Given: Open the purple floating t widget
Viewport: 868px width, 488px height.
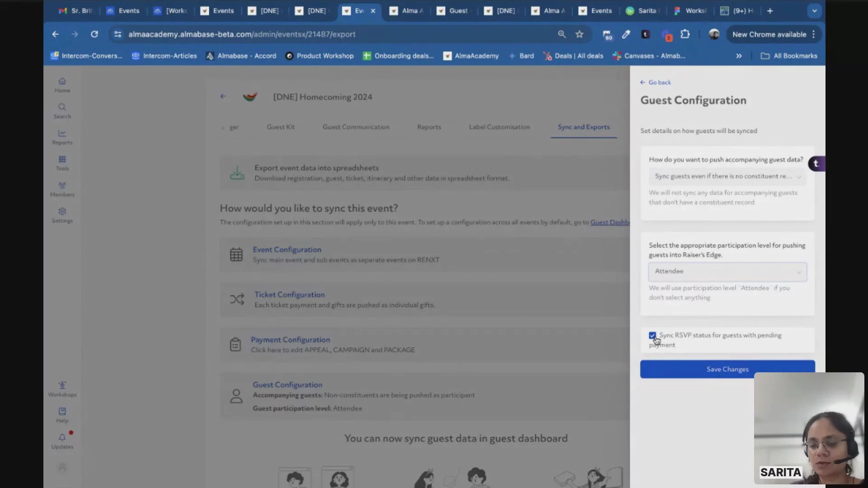Looking at the screenshot, I should tap(816, 164).
